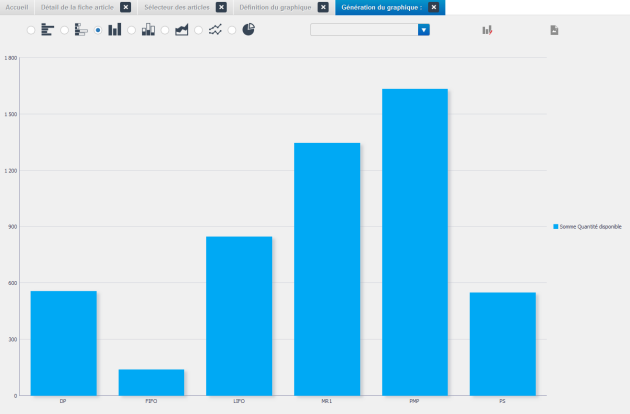
Task: Click the line chart icon
Action: [x=215, y=30]
